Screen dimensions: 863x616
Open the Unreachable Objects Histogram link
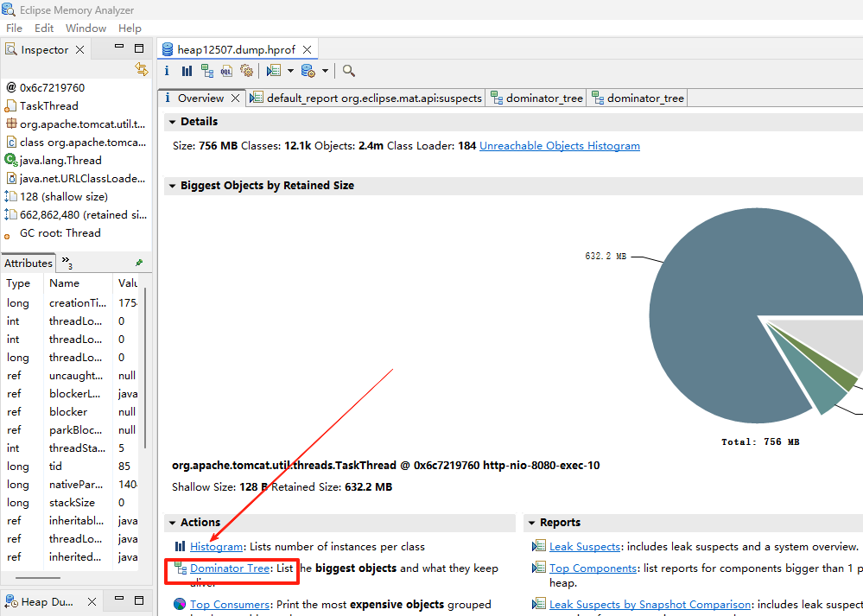point(559,146)
